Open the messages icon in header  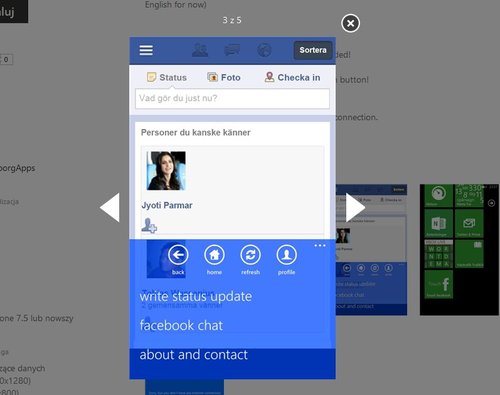pos(232,50)
